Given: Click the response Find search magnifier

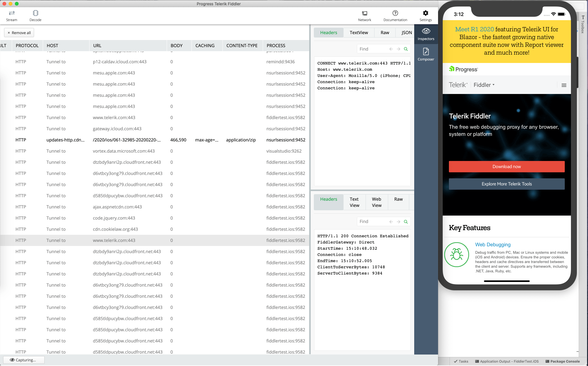Looking at the screenshot, I should coord(406,221).
